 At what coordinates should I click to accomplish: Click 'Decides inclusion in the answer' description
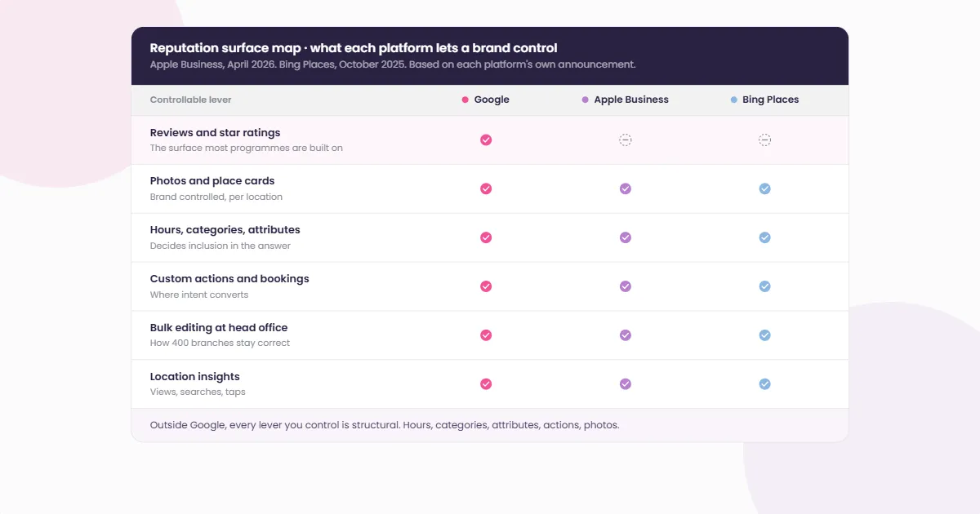coord(220,246)
